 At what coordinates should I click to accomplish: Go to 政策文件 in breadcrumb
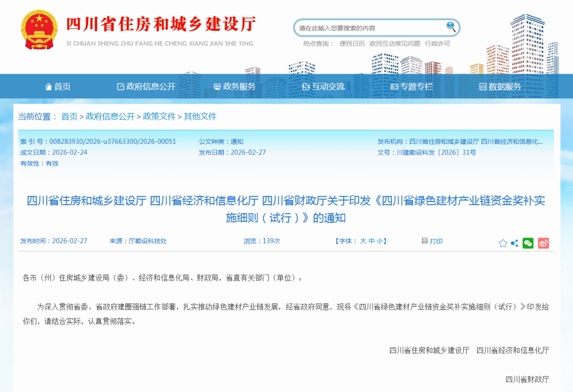point(159,116)
